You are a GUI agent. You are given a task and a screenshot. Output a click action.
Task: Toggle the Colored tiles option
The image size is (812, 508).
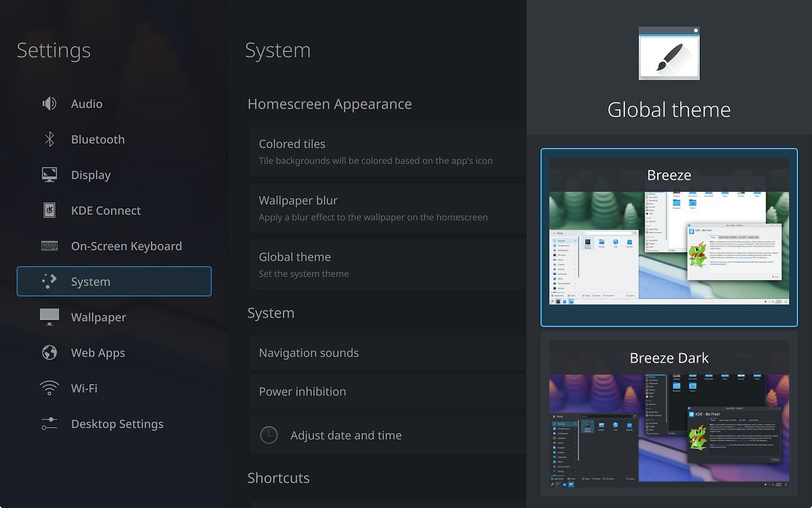(x=388, y=151)
